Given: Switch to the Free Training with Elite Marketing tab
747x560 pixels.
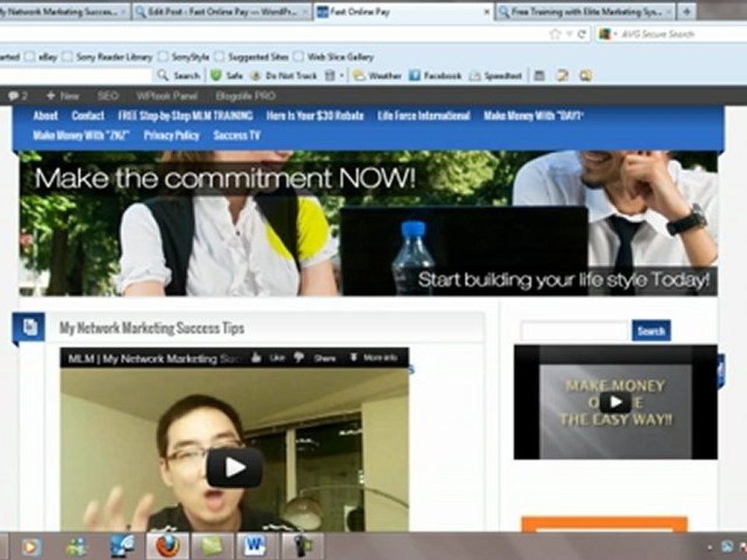Looking at the screenshot, I should pos(585,12).
